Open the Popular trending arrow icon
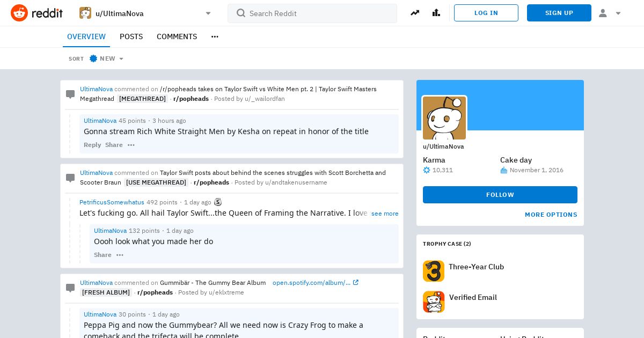The image size is (644, 338). click(415, 13)
